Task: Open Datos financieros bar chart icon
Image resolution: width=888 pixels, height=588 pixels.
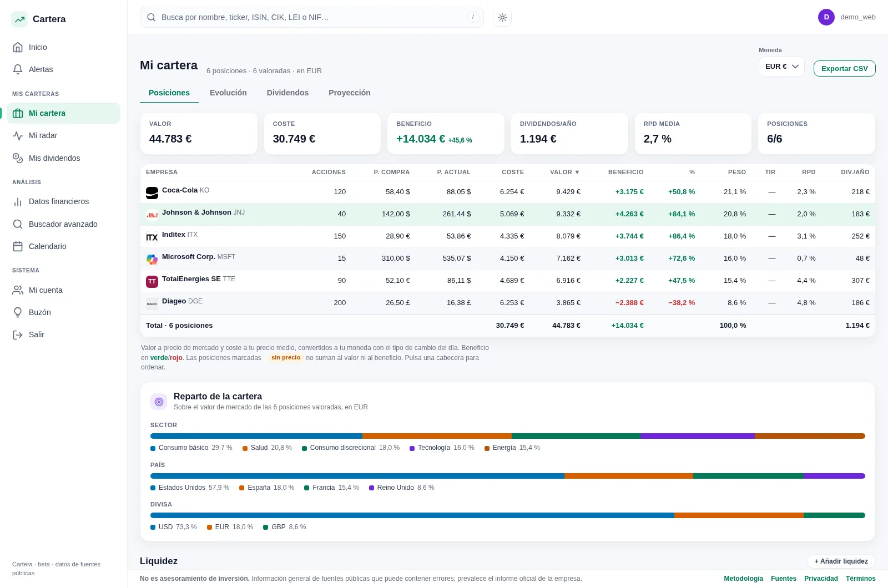Action: coord(18,201)
